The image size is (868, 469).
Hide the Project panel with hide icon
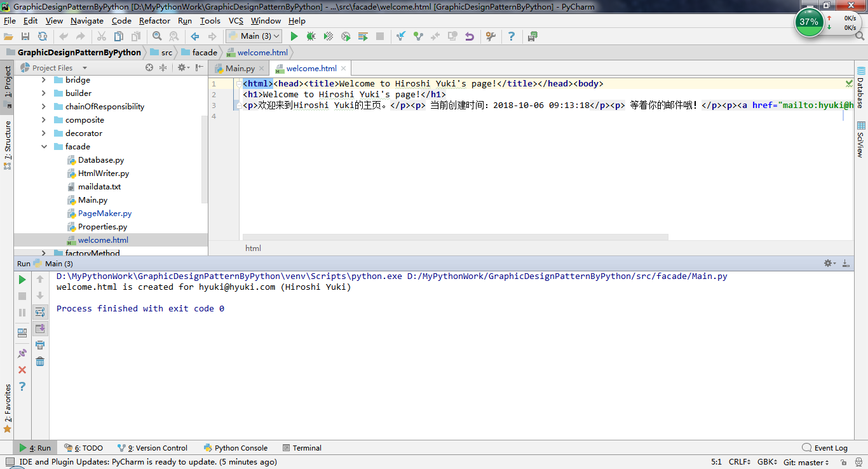200,67
